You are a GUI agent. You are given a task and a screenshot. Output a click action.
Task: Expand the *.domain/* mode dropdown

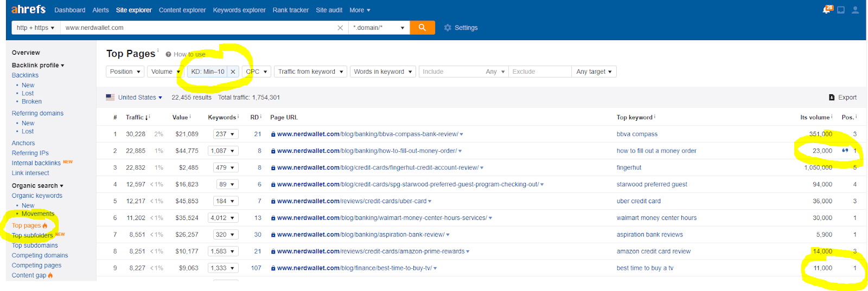click(x=379, y=28)
